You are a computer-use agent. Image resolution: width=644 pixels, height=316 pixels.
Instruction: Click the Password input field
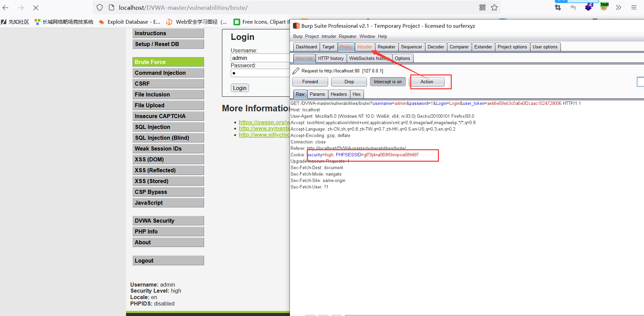260,73
